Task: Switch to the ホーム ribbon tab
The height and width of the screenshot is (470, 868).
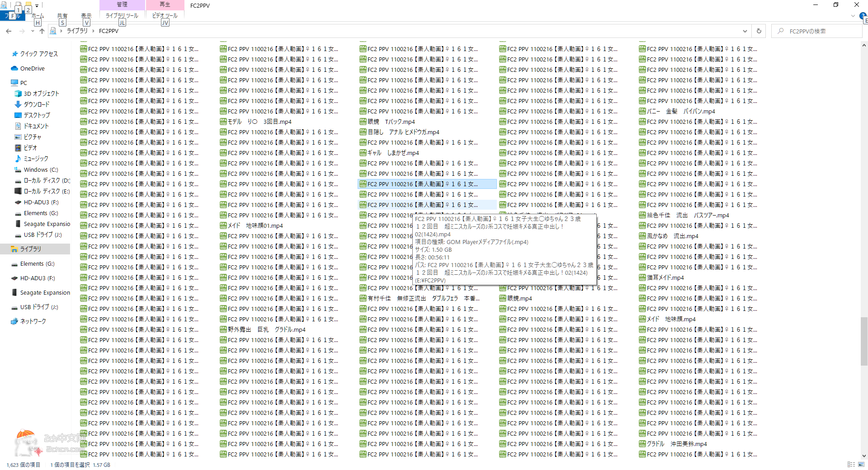Action: [x=38, y=16]
